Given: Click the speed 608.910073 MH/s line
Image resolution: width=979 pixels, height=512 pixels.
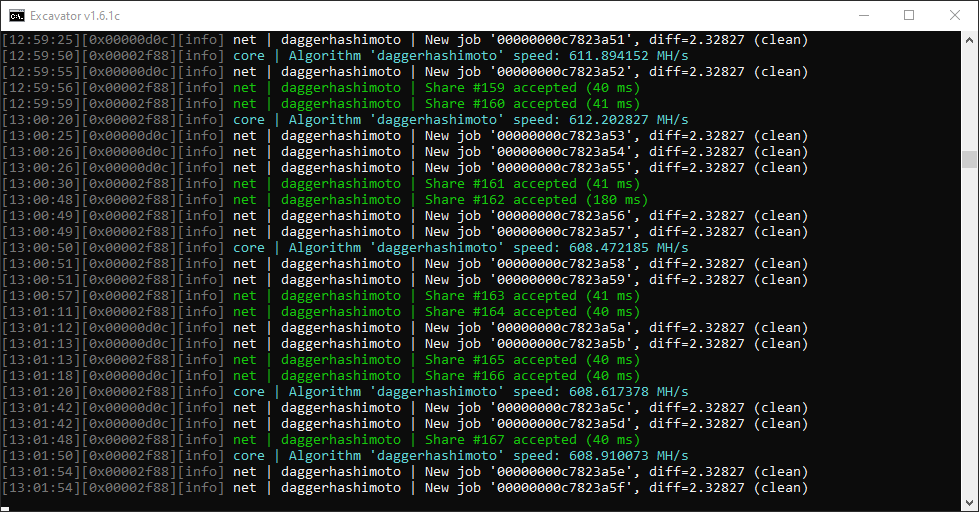Looking at the screenshot, I should tap(345, 456).
